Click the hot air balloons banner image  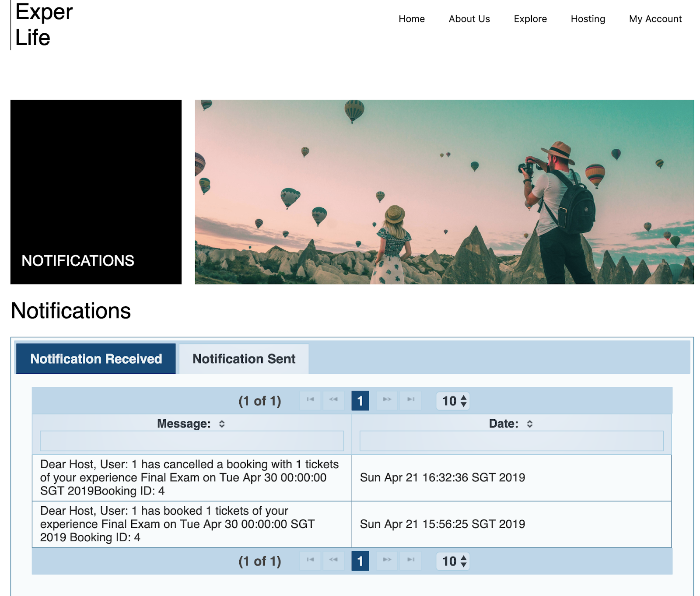pyautogui.click(x=444, y=192)
